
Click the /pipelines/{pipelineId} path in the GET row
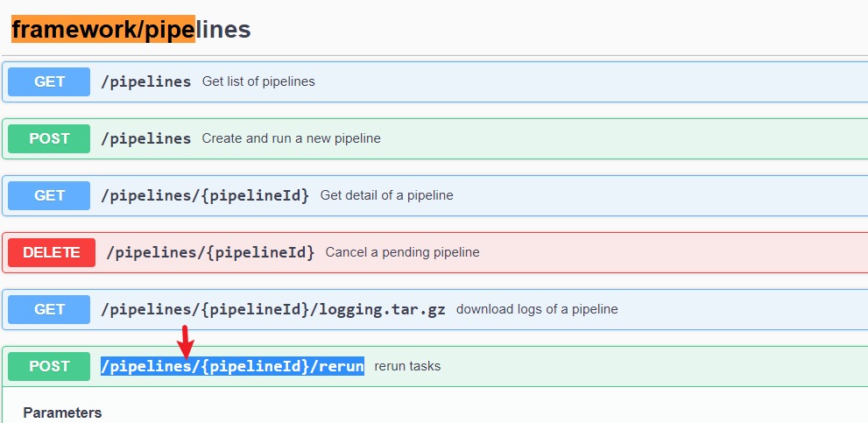(205, 195)
